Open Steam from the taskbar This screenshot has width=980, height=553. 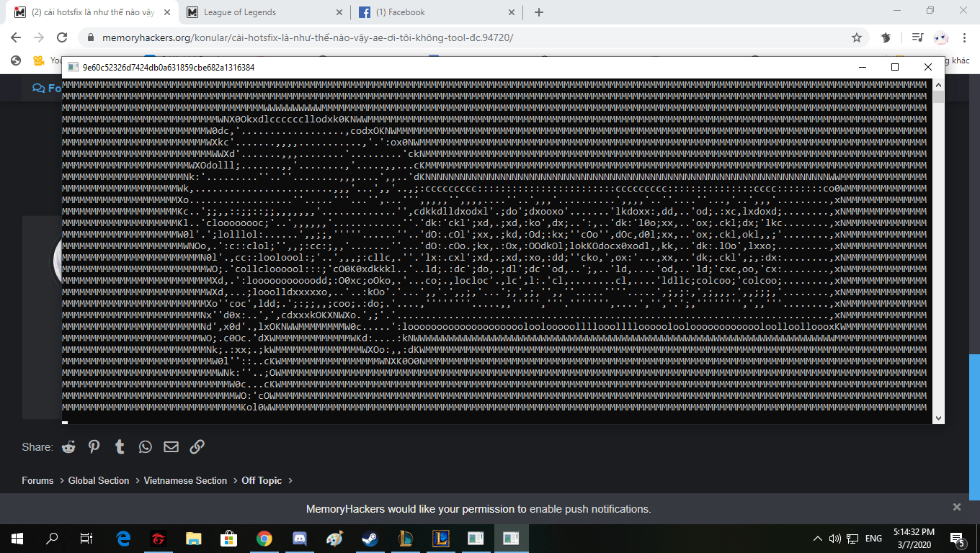370,538
